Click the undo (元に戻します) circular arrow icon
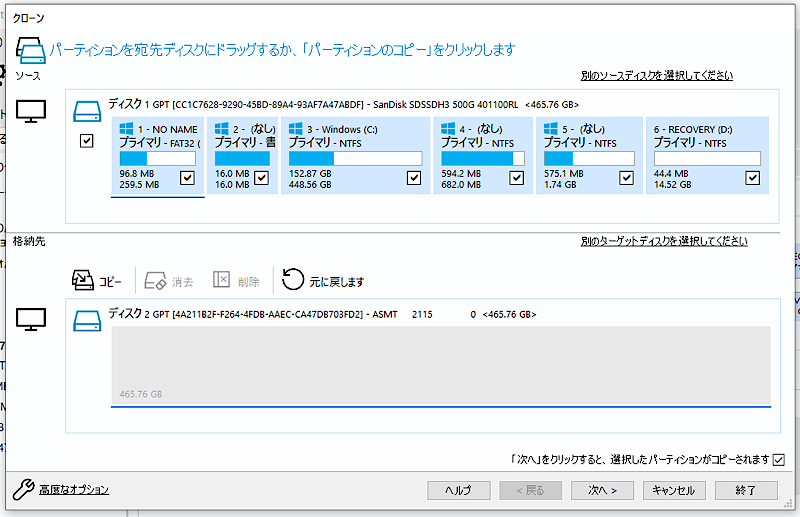 click(x=293, y=280)
